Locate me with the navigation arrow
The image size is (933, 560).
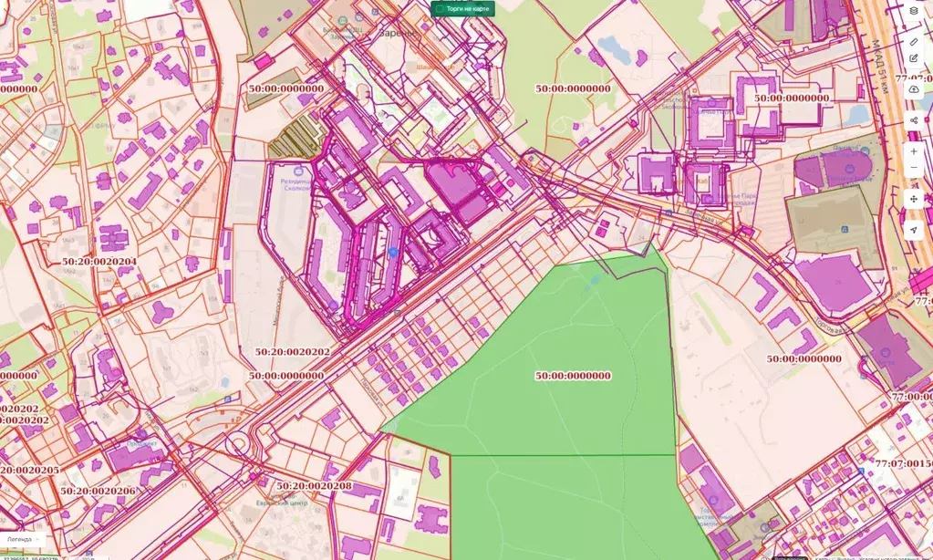coord(914,230)
